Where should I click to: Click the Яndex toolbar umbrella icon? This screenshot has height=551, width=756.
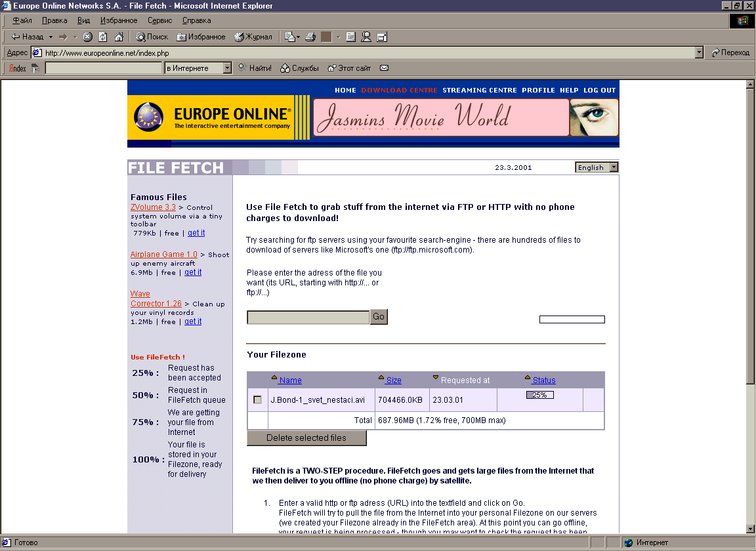click(x=35, y=68)
